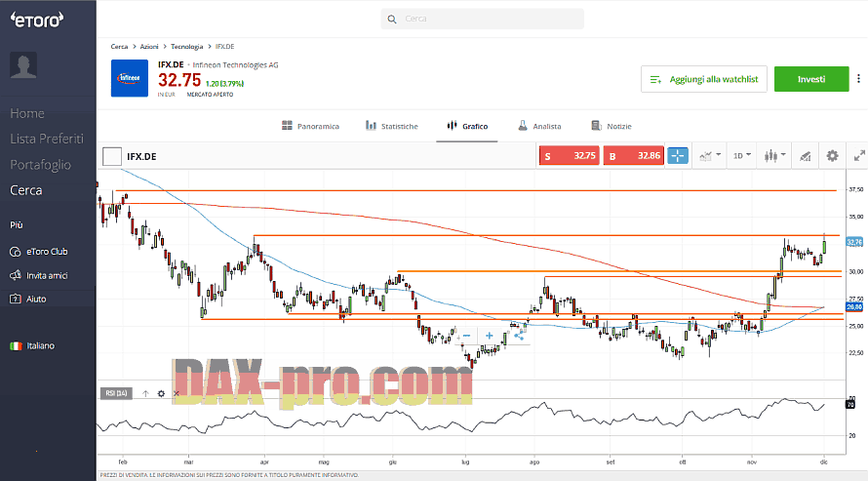Open Lista Preferiti in the sidebar
This screenshot has width=868, height=481.
(47, 139)
